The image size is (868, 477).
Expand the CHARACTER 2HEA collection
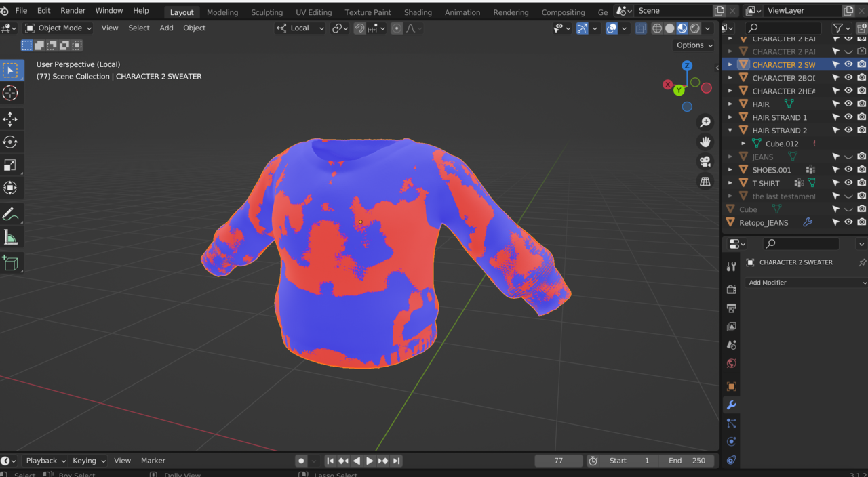pos(730,91)
